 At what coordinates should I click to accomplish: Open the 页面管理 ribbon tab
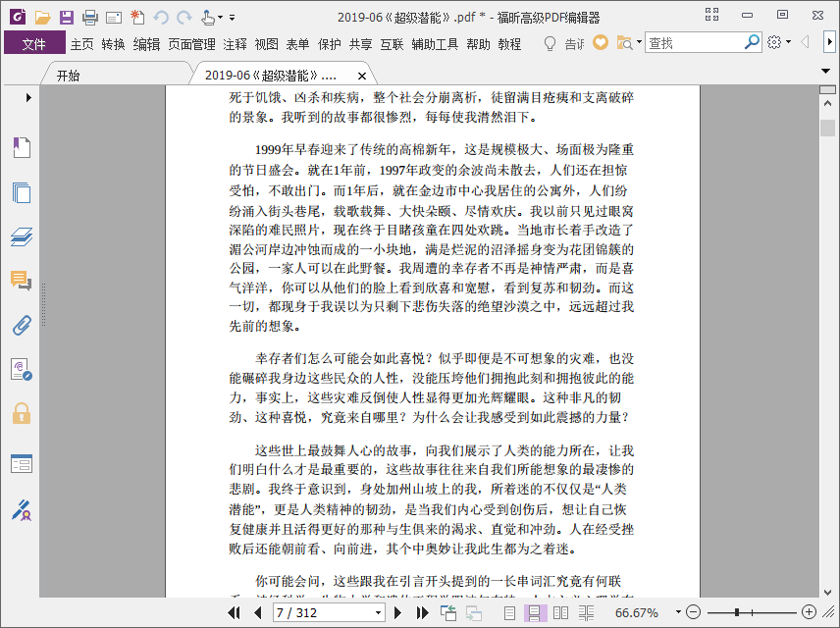coord(191,44)
